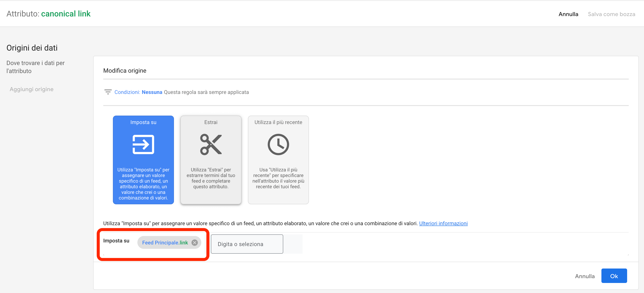Open Ulteriori informazioni link

click(443, 223)
